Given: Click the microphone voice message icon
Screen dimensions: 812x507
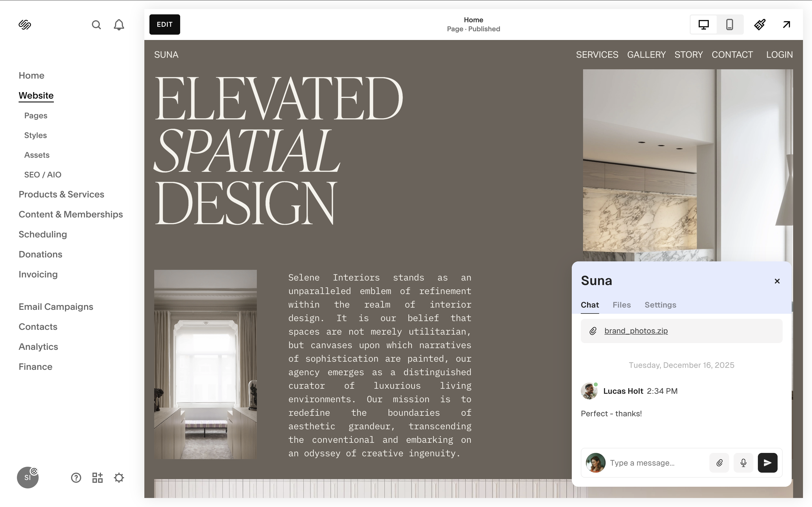Looking at the screenshot, I should tap(743, 463).
